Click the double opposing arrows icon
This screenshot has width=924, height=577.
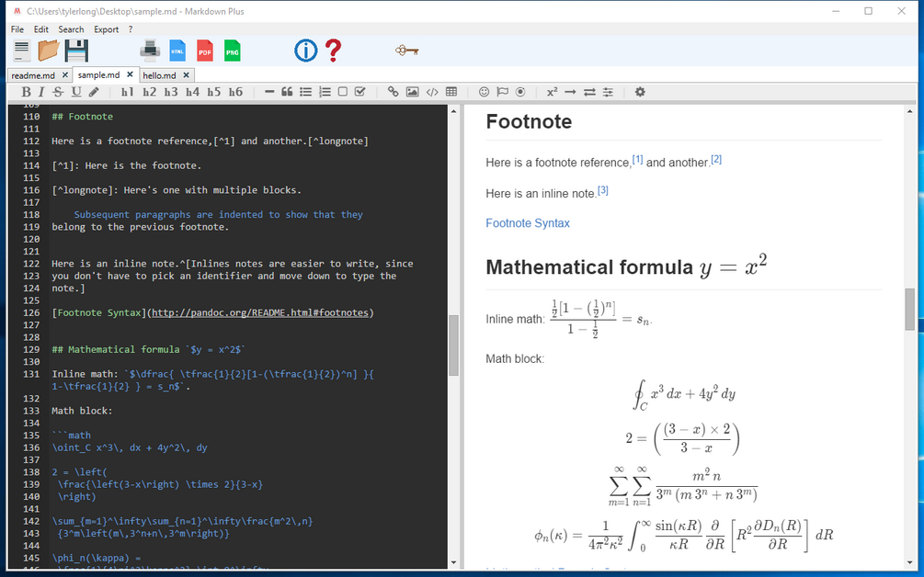coord(589,92)
